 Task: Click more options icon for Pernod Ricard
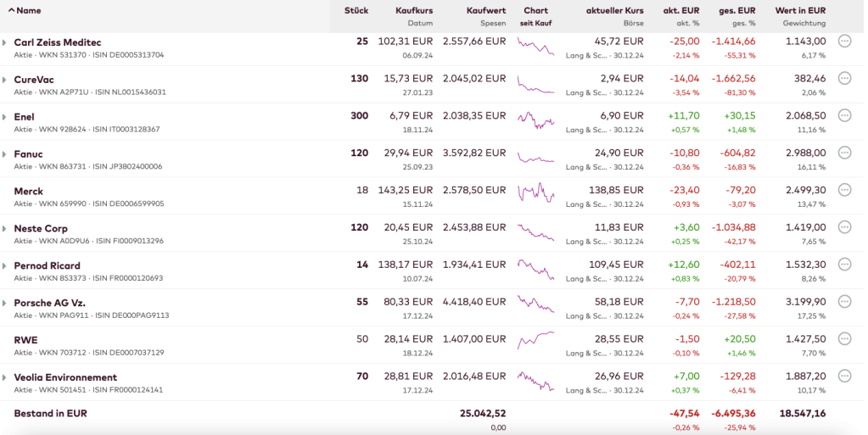[844, 265]
